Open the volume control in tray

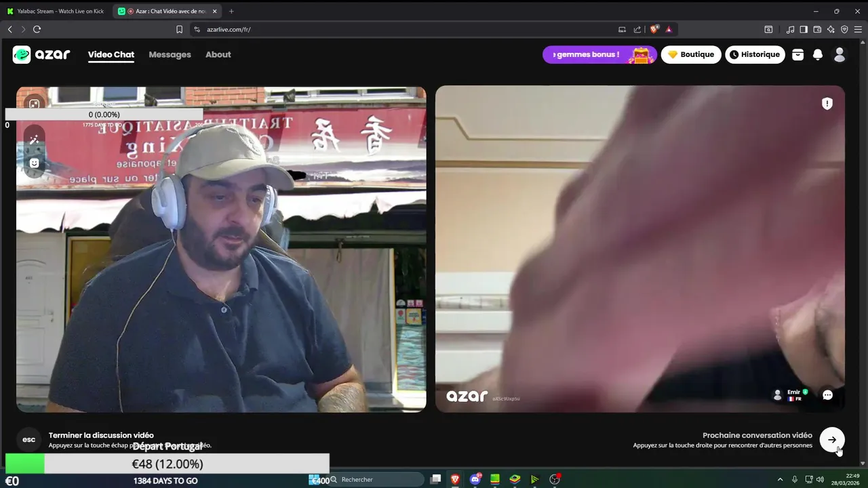[x=820, y=479]
